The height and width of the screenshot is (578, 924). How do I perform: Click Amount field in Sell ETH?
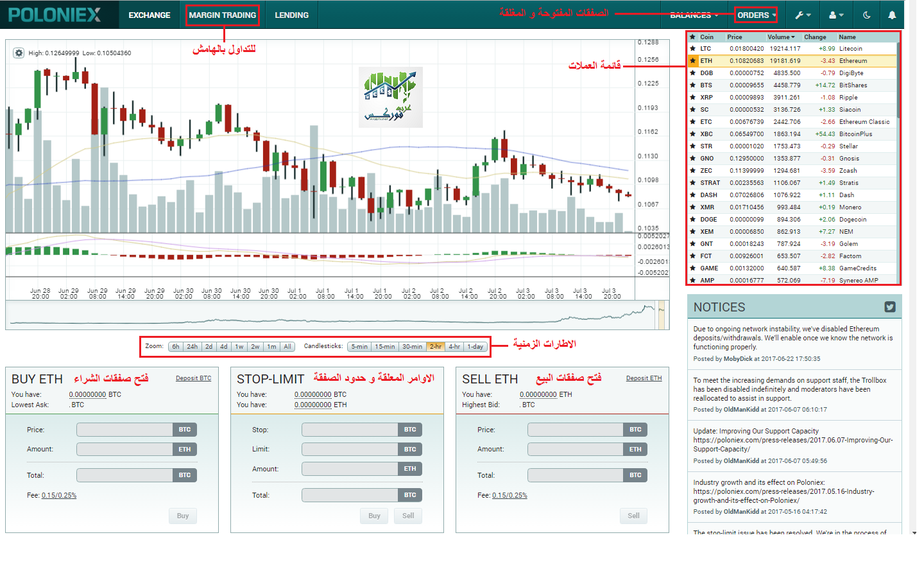(576, 450)
